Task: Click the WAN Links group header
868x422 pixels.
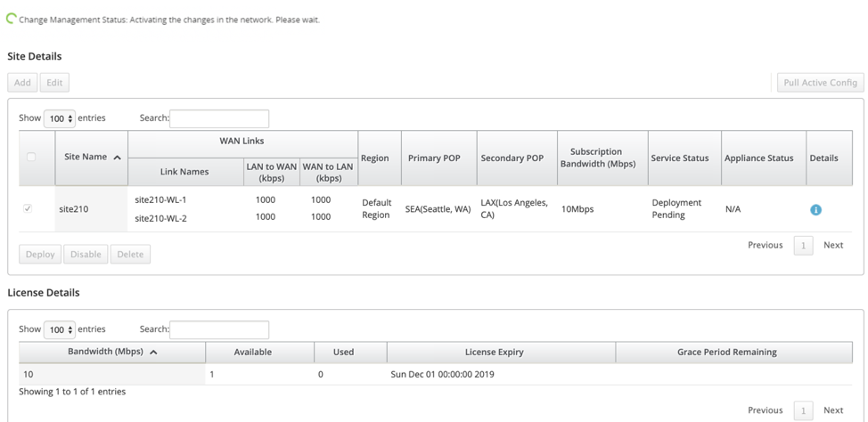Action: click(242, 144)
